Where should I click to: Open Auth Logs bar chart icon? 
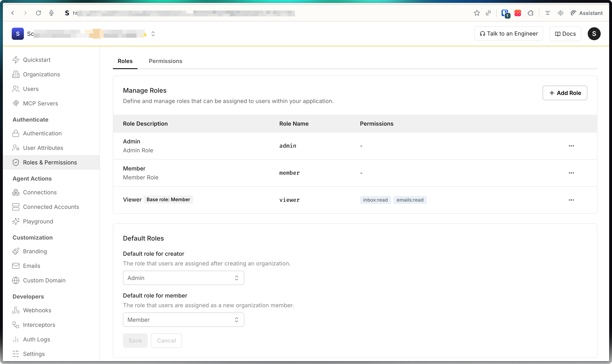[16, 339]
